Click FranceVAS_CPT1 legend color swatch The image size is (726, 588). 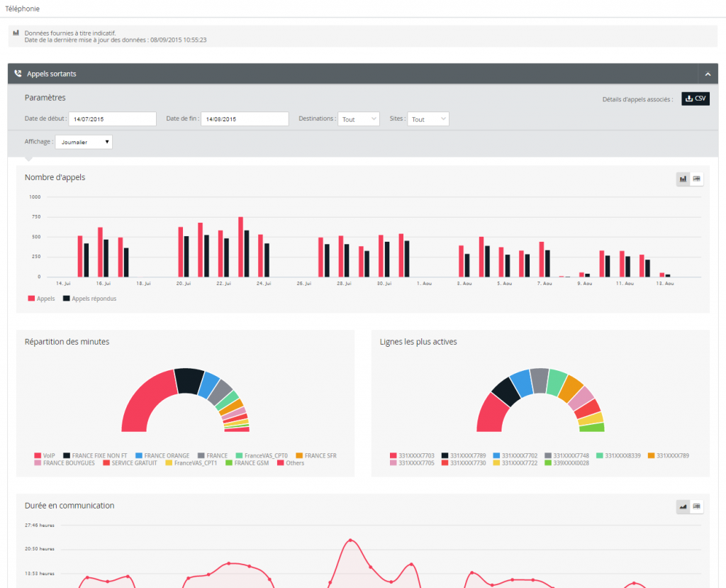(x=169, y=463)
